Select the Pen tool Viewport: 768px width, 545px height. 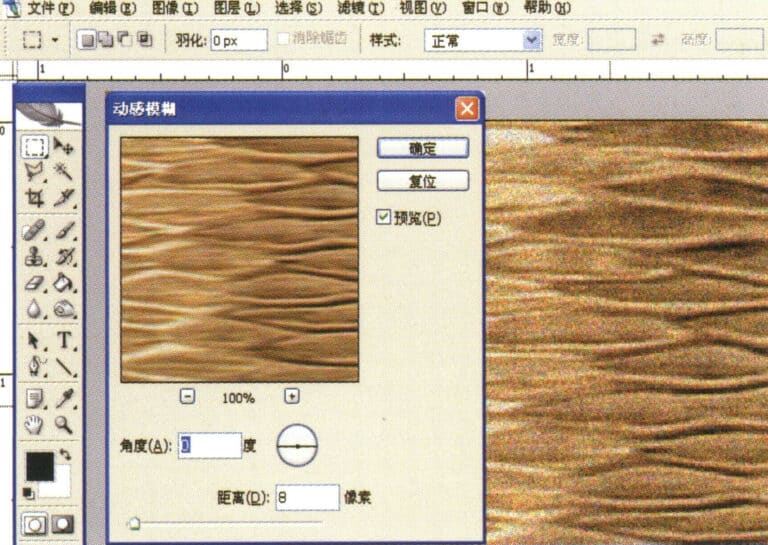point(34,366)
